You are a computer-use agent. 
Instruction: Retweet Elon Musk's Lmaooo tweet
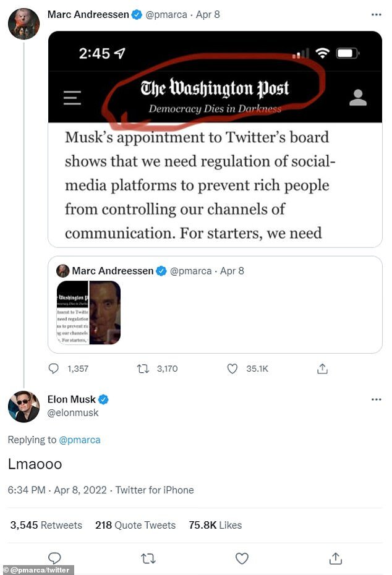tap(148, 558)
